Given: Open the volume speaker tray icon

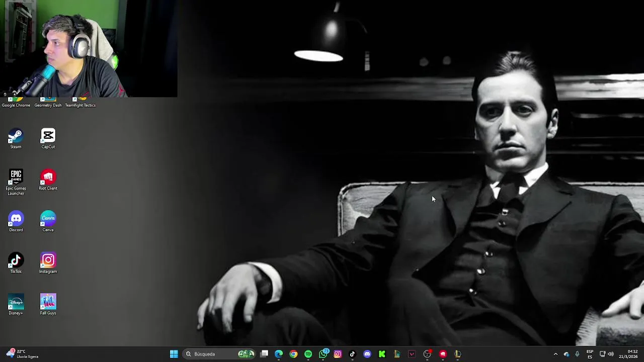Looking at the screenshot, I should (x=611, y=354).
